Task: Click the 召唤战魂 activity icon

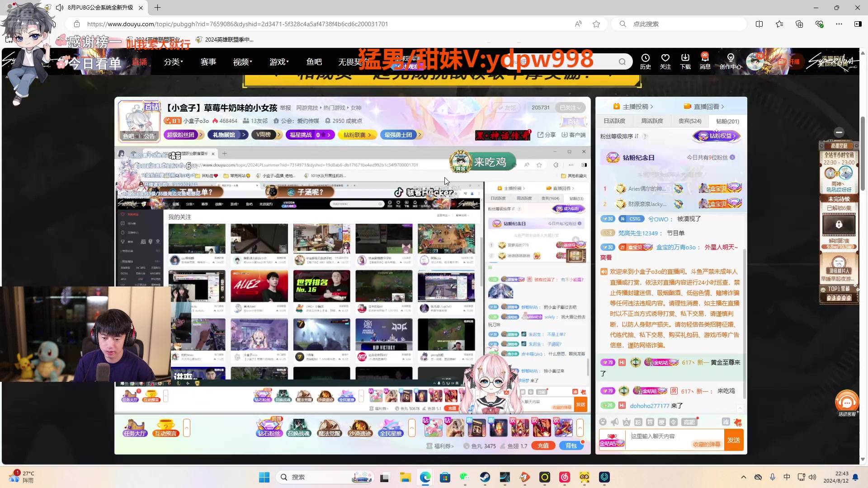Action: (x=299, y=427)
